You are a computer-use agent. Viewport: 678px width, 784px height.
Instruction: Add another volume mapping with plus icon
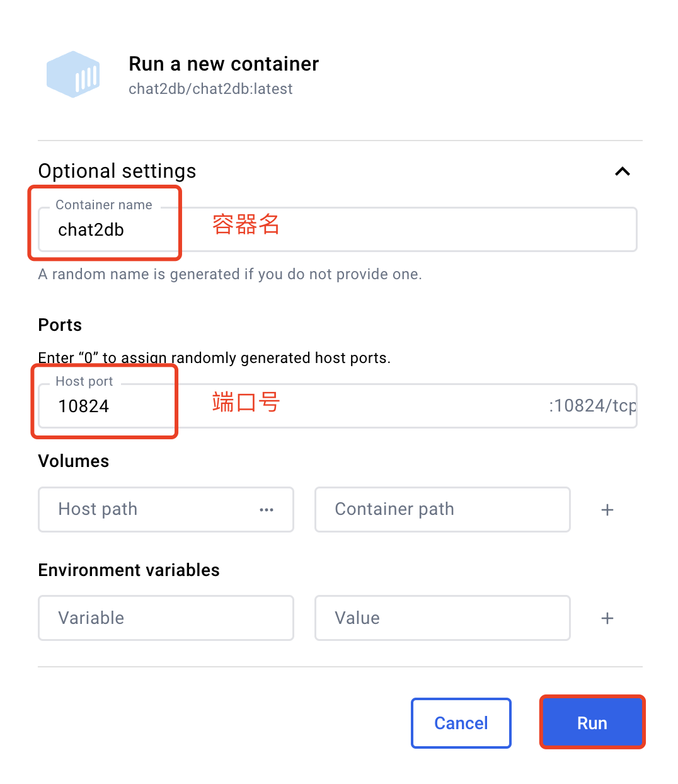pos(607,509)
